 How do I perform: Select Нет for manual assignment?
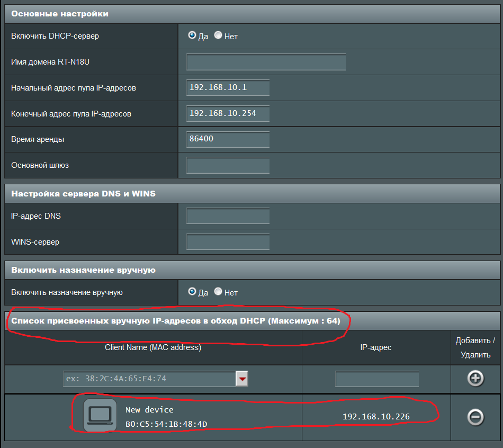pyautogui.click(x=218, y=292)
